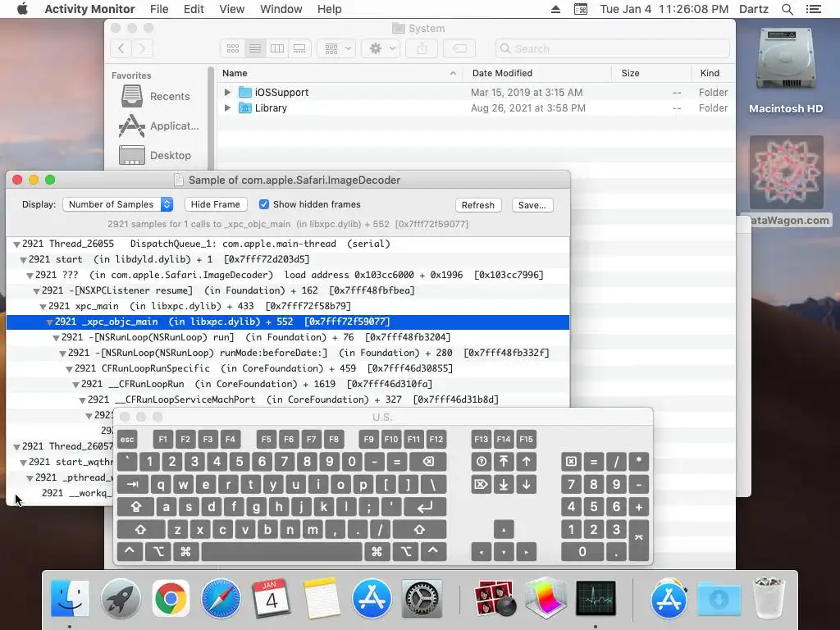Viewport: 840px width, 630px height.
Task: Go back in the Finder window
Action: (x=121, y=48)
